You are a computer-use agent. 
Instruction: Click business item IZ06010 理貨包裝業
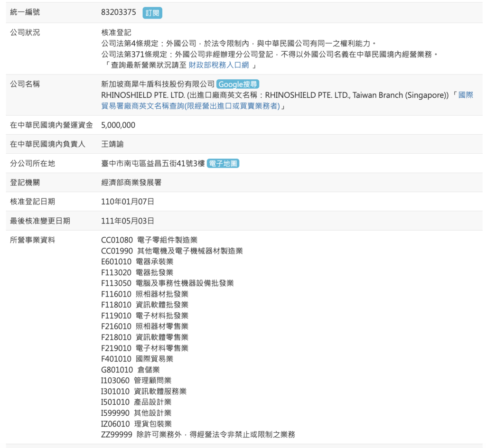click(x=136, y=424)
